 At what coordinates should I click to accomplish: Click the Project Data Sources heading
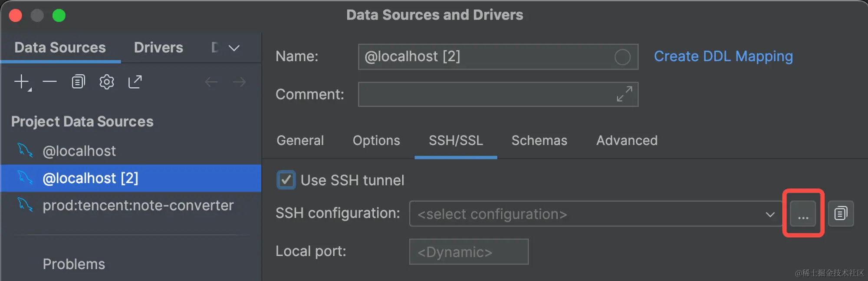tap(82, 122)
